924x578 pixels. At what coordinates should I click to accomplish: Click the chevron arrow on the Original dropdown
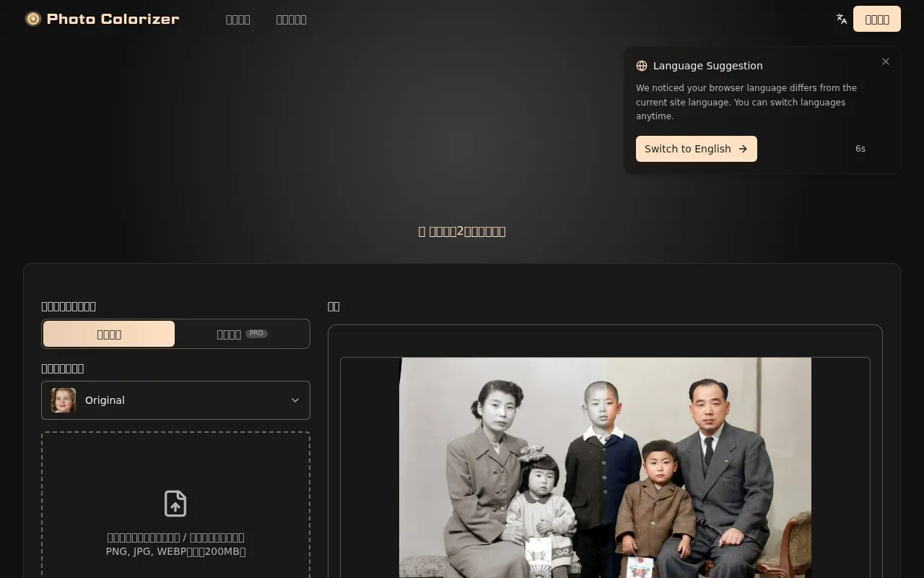295,400
